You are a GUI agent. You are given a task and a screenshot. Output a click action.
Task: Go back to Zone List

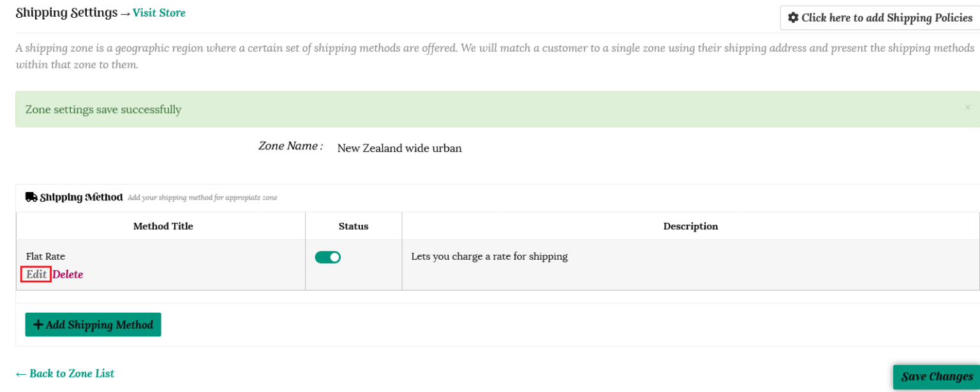65,373
